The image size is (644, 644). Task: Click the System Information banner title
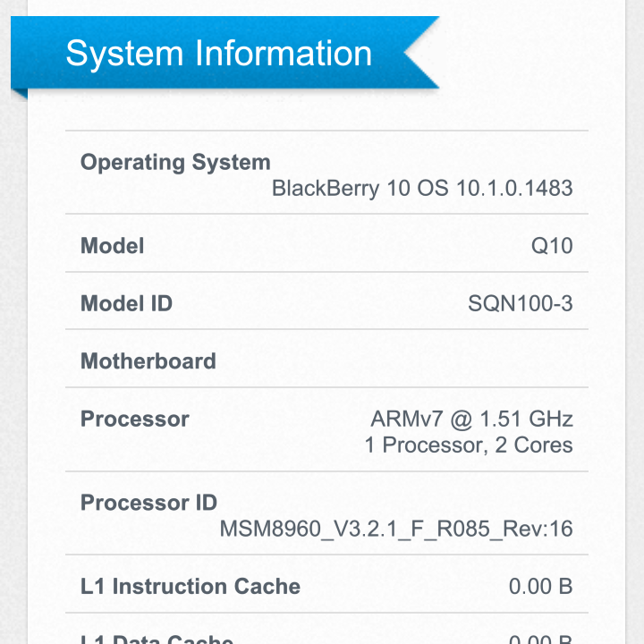(218, 54)
